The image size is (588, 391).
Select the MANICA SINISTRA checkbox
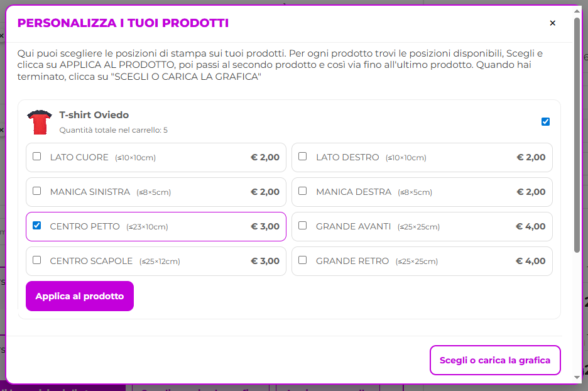tap(37, 191)
